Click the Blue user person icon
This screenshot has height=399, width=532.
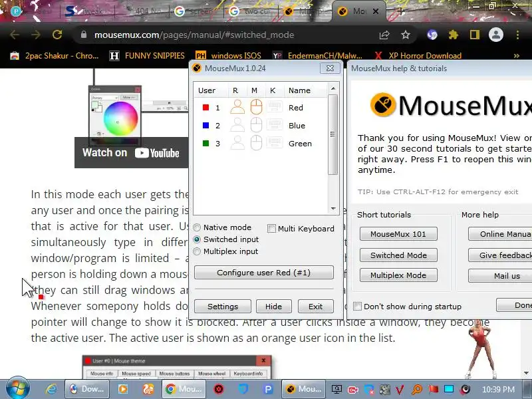pos(237,125)
